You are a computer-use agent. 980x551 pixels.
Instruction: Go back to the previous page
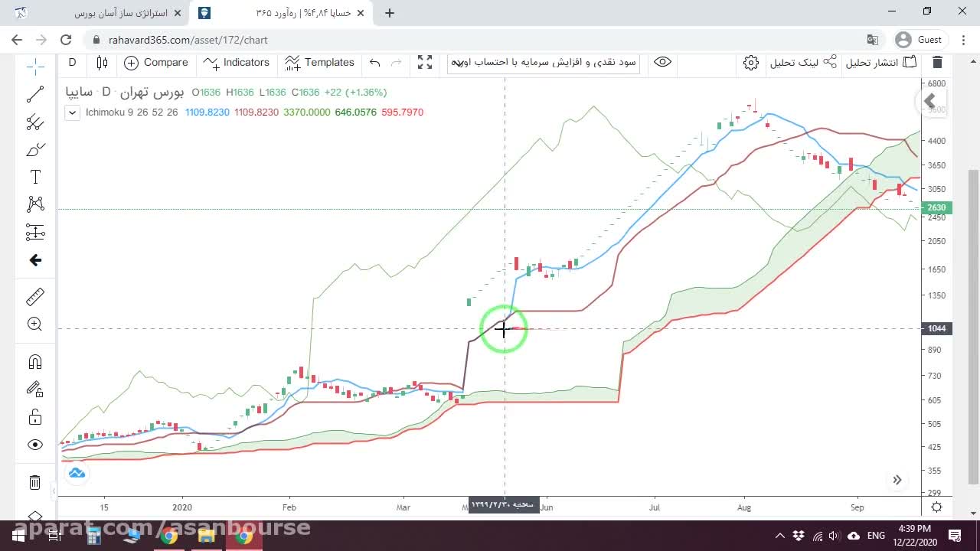tap(17, 40)
